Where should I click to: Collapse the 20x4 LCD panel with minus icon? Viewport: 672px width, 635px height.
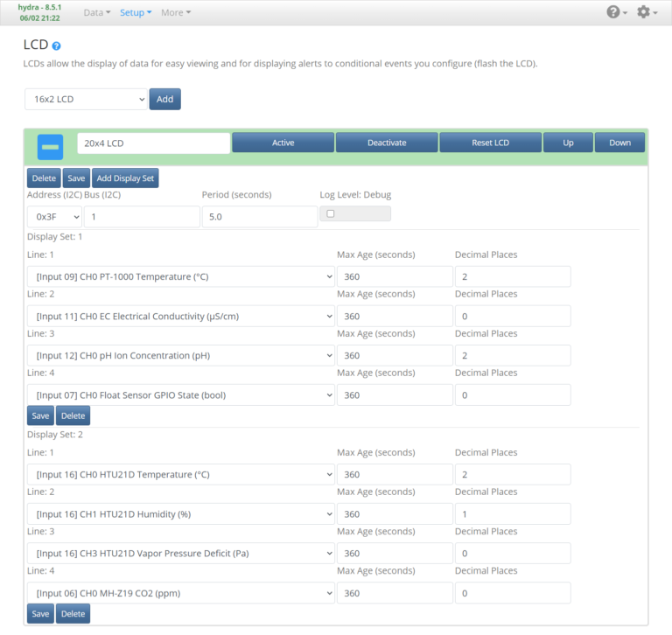click(50, 146)
